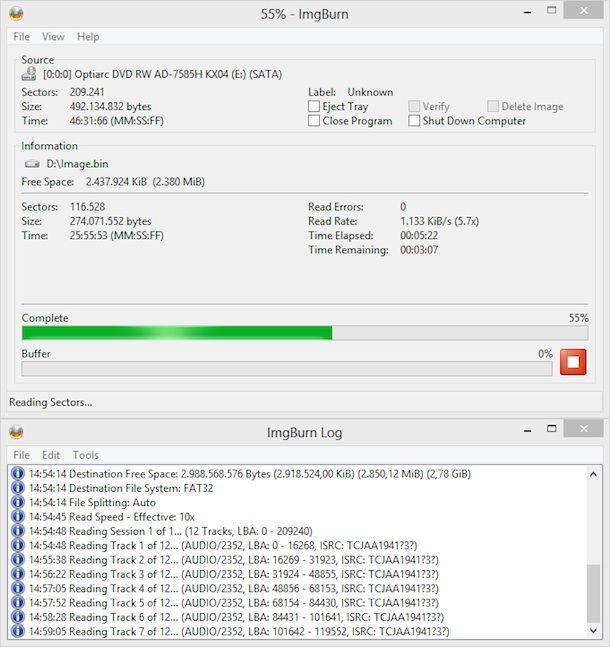The height and width of the screenshot is (647, 610).
Task: Click the Read Errors value 0
Action: coord(403,207)
